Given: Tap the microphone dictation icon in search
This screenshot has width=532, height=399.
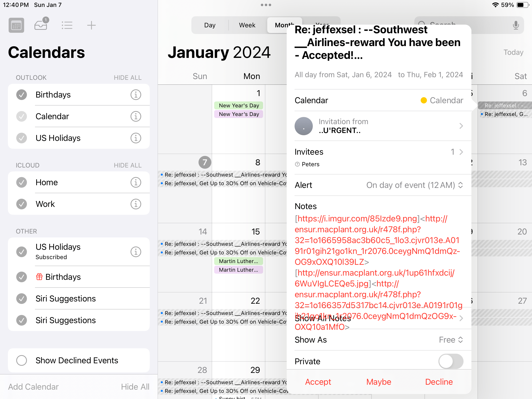Looking at the screenshot, I should click(516, 25).
